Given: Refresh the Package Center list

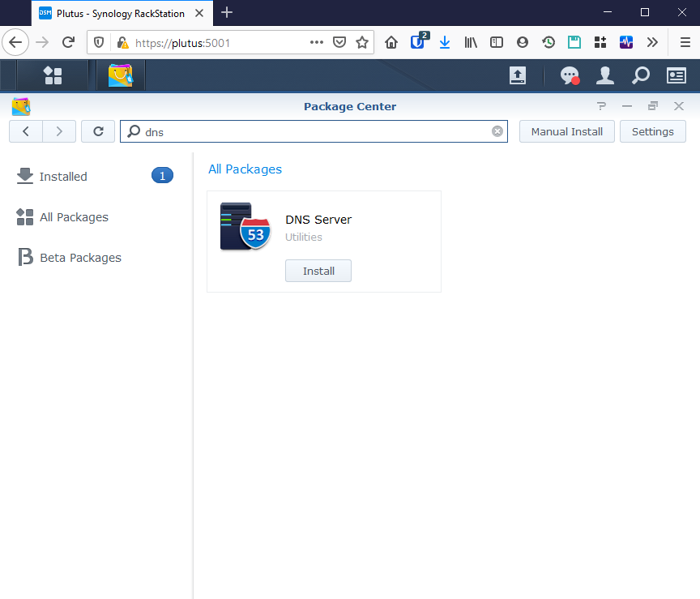Looking at the screenshot, I should [98, 131].
